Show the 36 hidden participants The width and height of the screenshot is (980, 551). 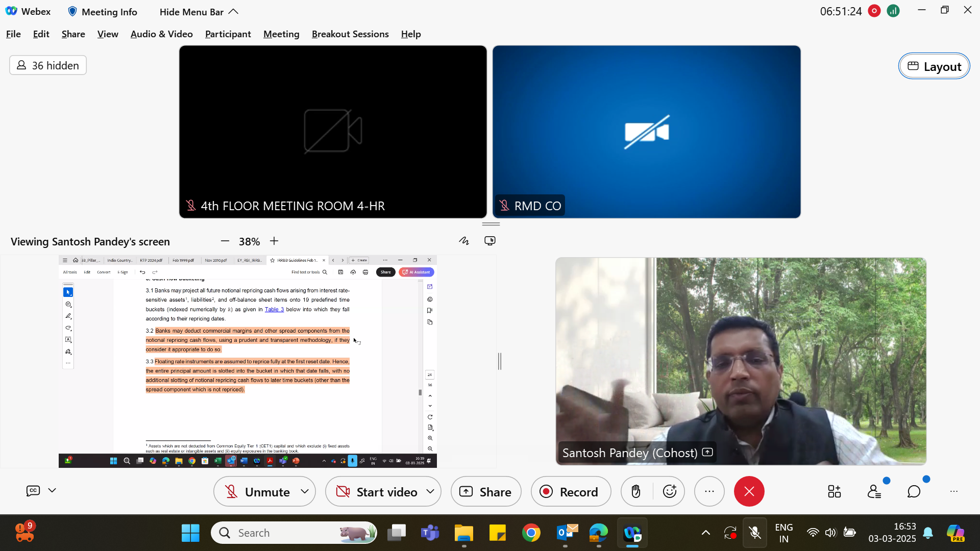coord(48,65)
